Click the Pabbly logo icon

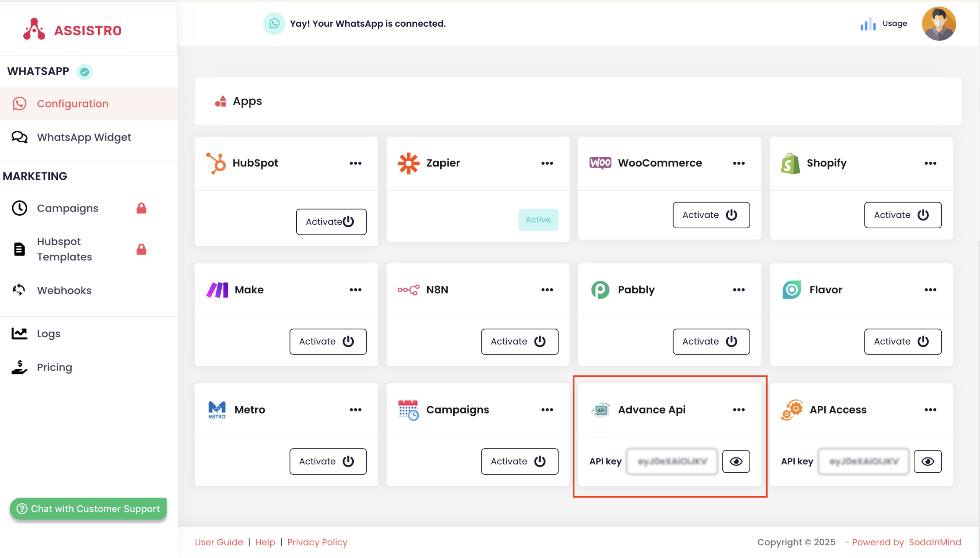tap(600, 290)
